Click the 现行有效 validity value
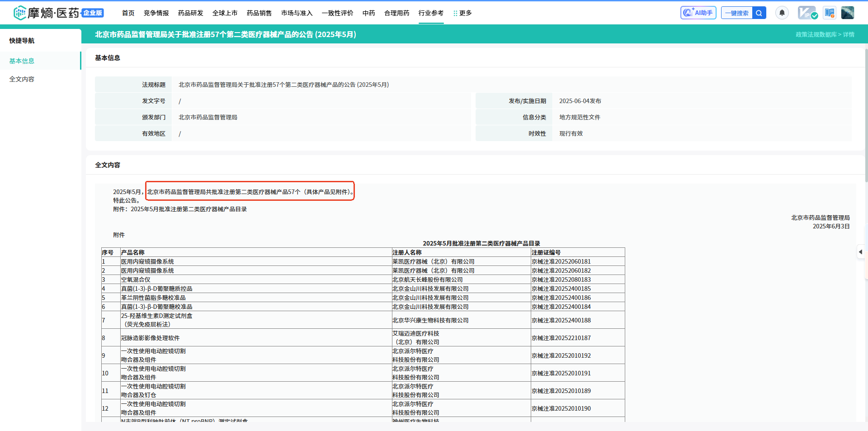Image resolution: width=868 pixels, height=431 pixels. pos(571,133)
